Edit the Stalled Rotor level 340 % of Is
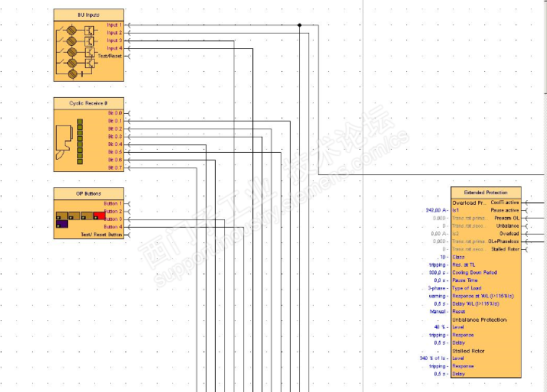 tap(432, 358)
